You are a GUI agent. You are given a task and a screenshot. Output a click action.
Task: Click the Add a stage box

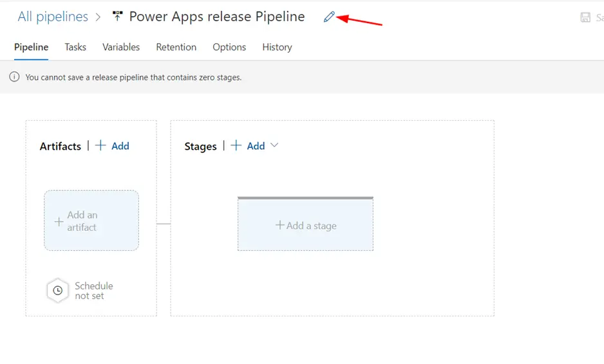click(x=305, y=224)
